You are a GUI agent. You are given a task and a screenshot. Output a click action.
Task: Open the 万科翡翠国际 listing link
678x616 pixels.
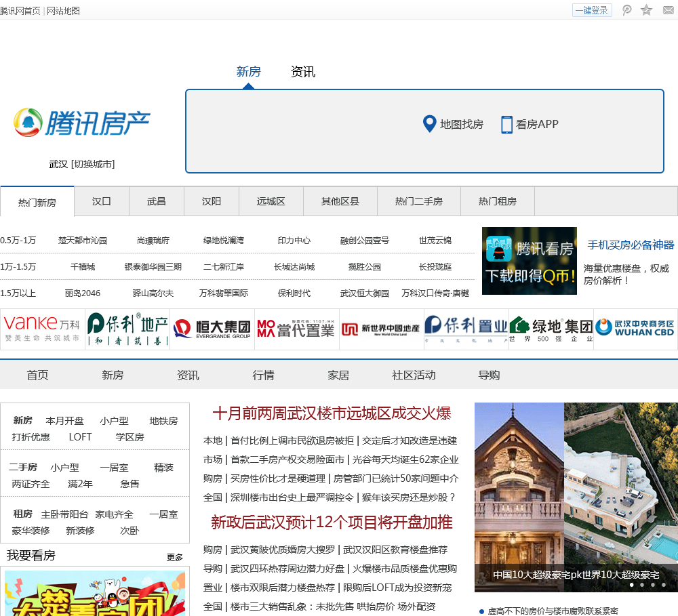[224, 293]
